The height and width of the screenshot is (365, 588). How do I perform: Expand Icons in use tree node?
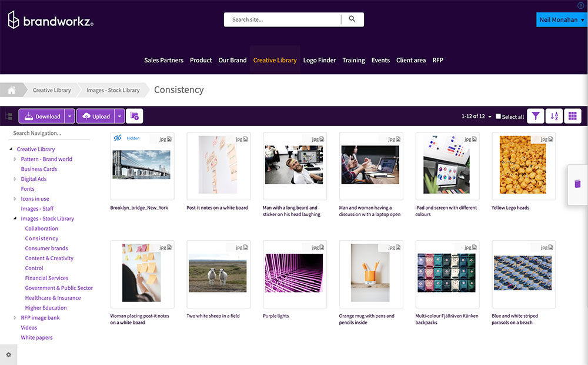[x=15, y=198]
